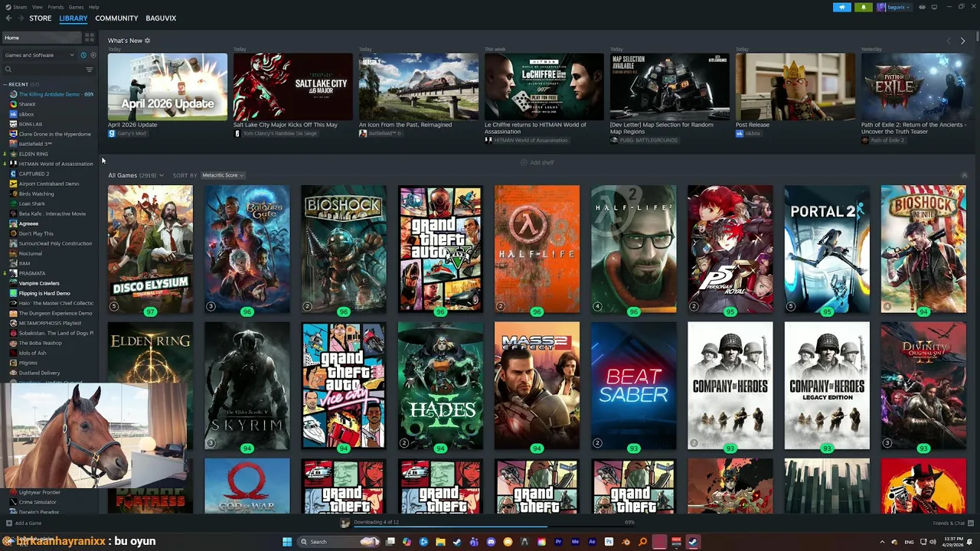Show next What's New items arrow
This screenshot has height=551, width=980.
coord(962,41)
